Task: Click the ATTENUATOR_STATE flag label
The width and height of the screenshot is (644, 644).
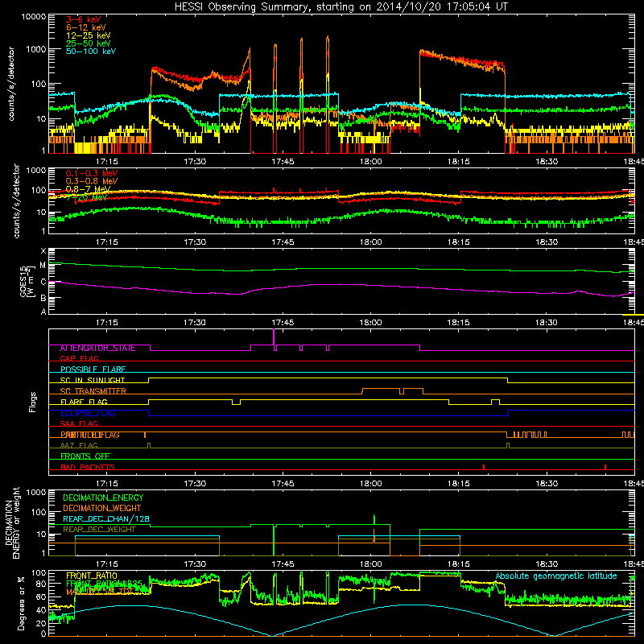Action: click(x=97, y=349)
